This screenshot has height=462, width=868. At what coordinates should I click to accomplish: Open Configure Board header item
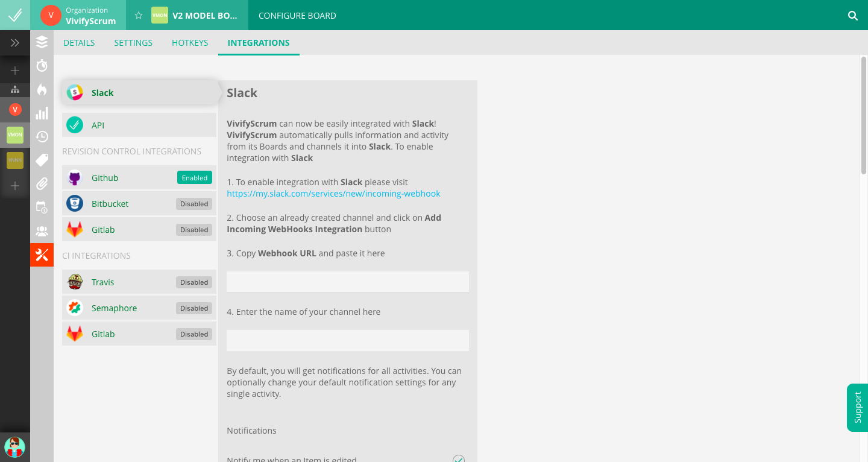tap(297, 16)
